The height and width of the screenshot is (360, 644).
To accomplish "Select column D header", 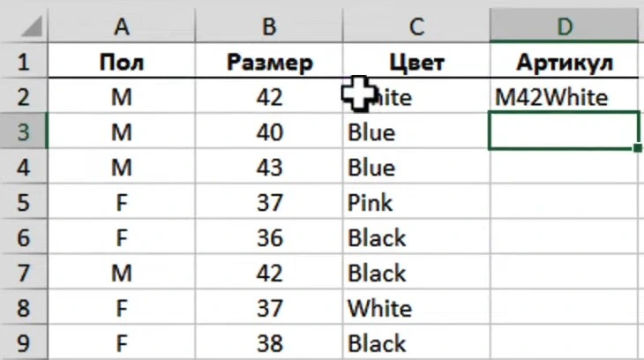I will point(565,26).
